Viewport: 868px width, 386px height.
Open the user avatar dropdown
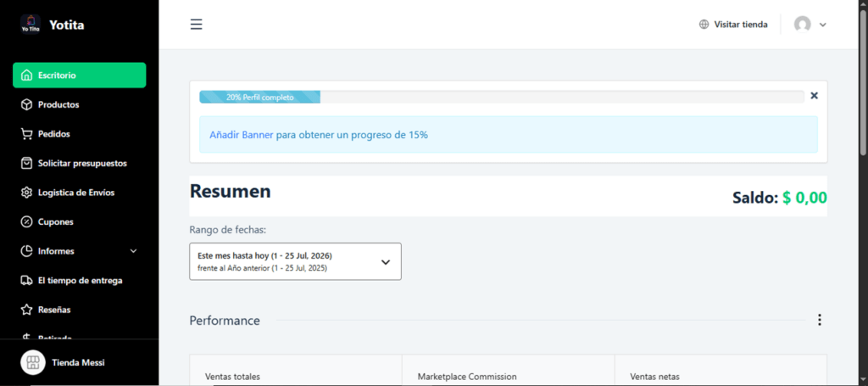coord(810,25)
